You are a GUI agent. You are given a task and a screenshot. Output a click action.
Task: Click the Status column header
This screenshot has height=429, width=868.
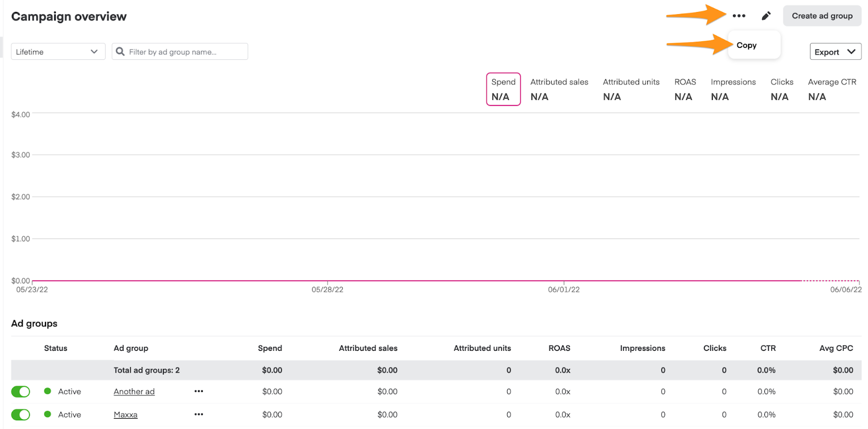55,348
